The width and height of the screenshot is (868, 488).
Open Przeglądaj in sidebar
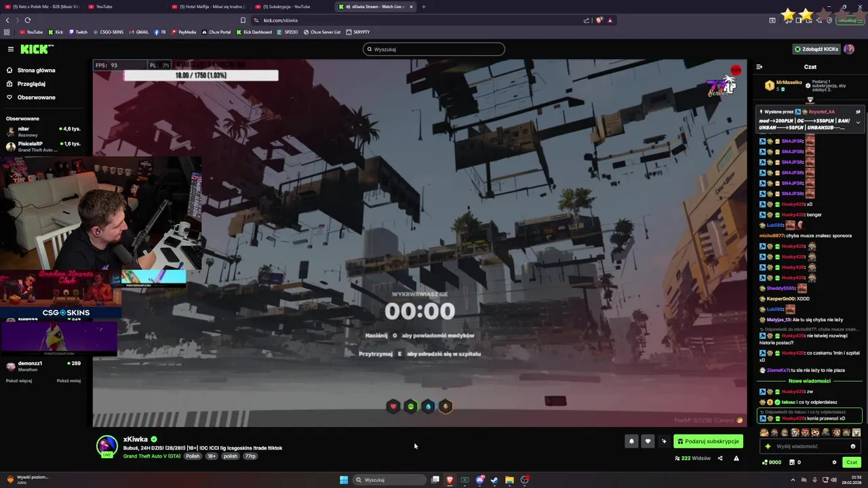point(26,84)
